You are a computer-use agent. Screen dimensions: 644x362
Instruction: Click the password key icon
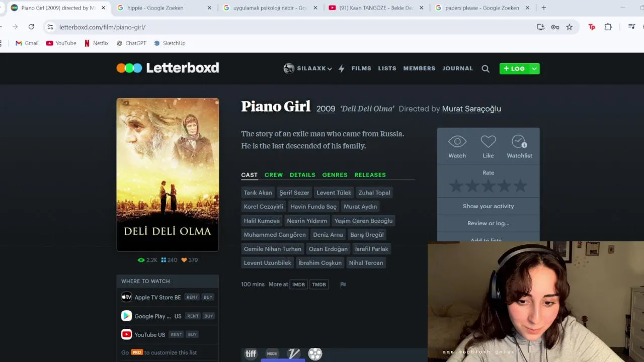555,27
